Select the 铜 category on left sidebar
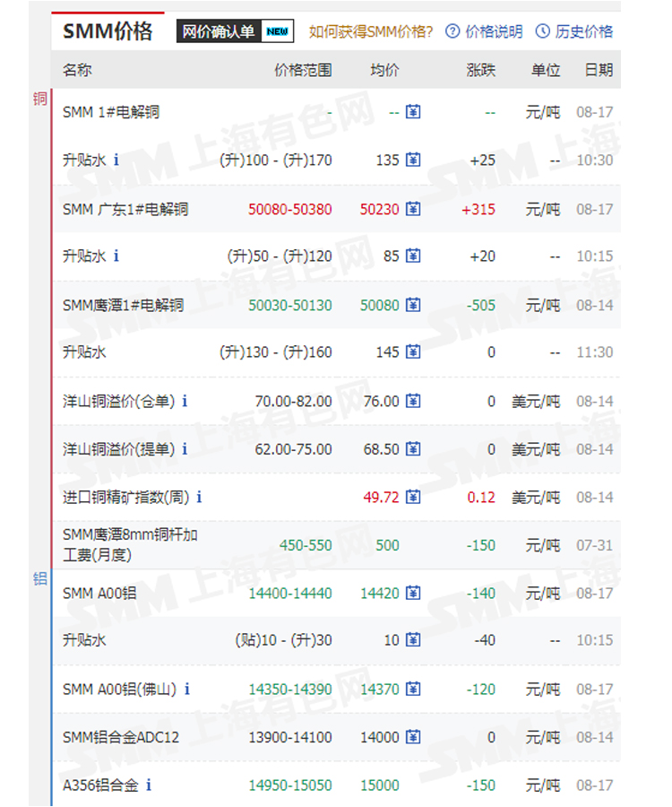Screen dimensions: 672x807 39,99
